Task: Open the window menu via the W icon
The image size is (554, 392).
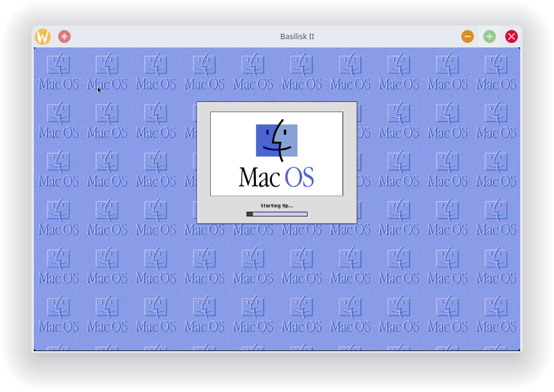Action: click(43, 36)
